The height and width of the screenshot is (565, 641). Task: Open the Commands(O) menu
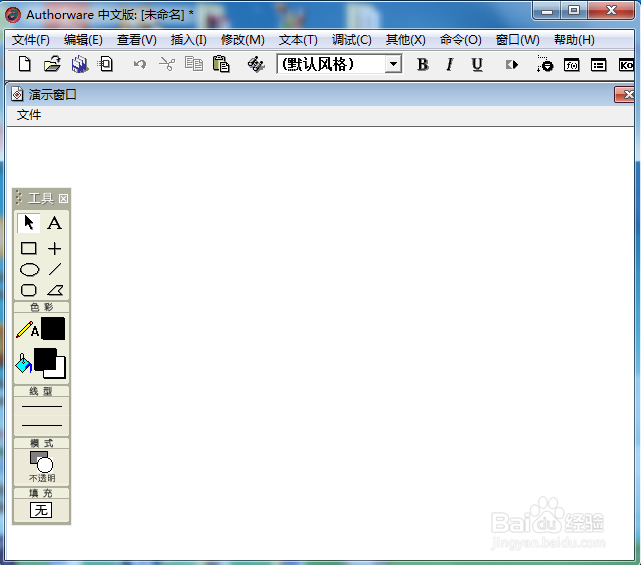click(460, 40)
